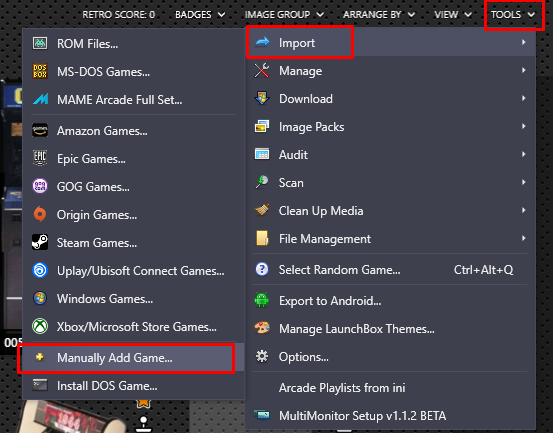Click the Steam Games import icon
This screenshot has width=553, height=433.
click(40, 243)
